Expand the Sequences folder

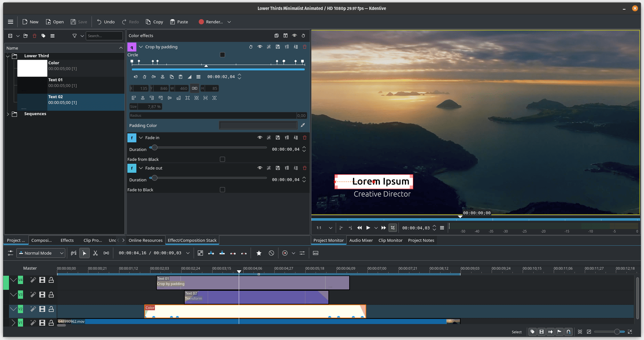pos(8,114)
